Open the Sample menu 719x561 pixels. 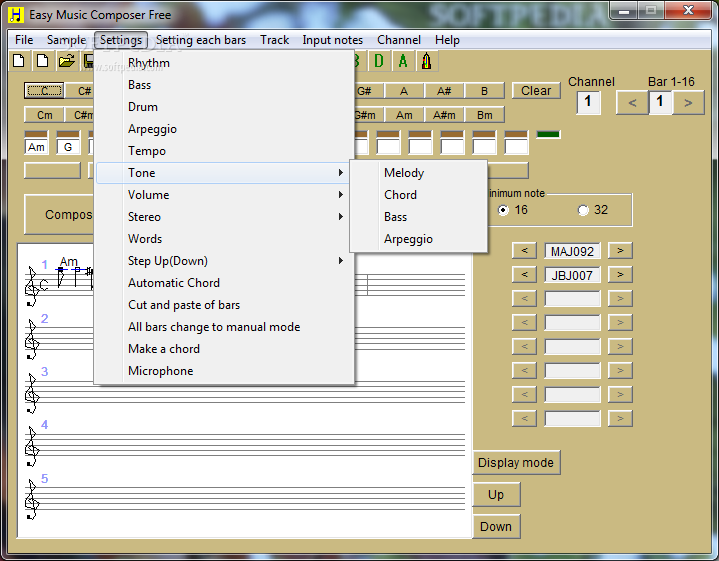(x=66, y=40)
